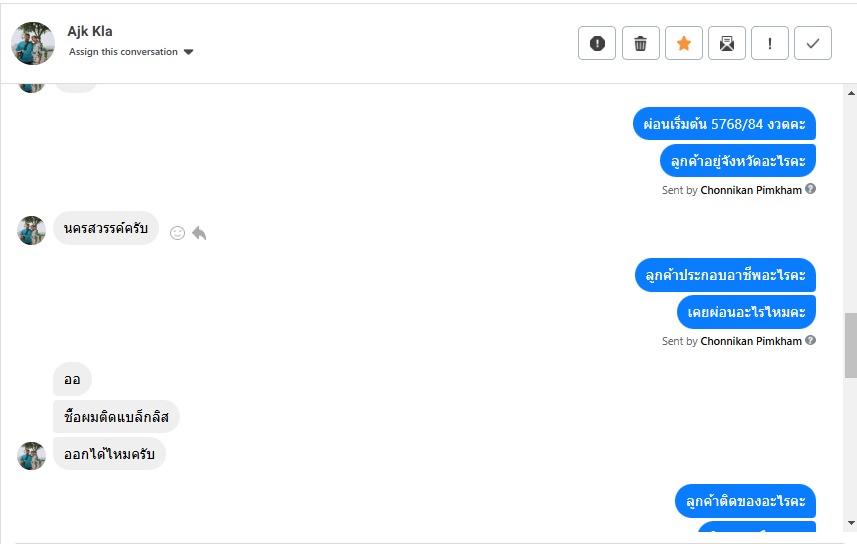
Task: Click the reply arrow beside นครสวรรค์ครับ
Action: tap(199, 233)
